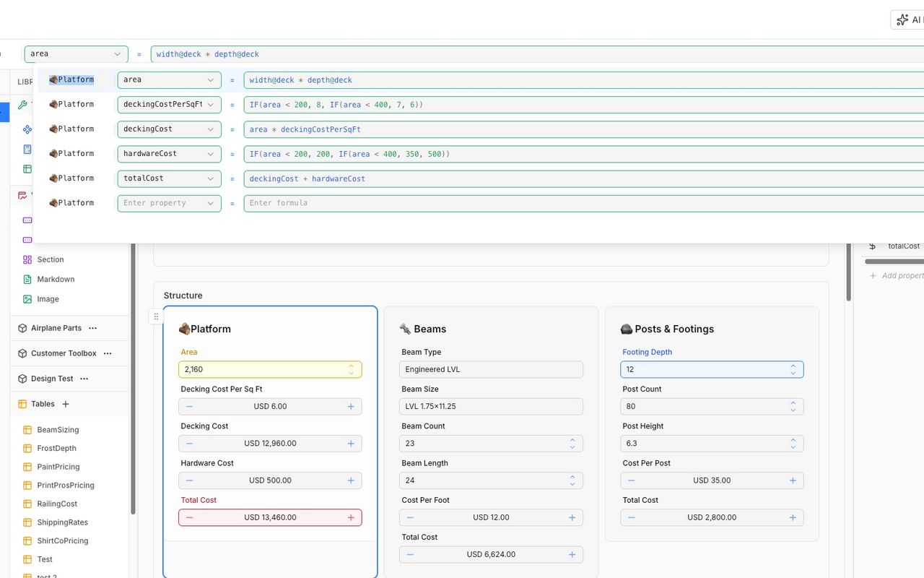Viewport: 924px width, 578px height.
Task: Click the BeamSizing table icon
Action: point(27,430)
